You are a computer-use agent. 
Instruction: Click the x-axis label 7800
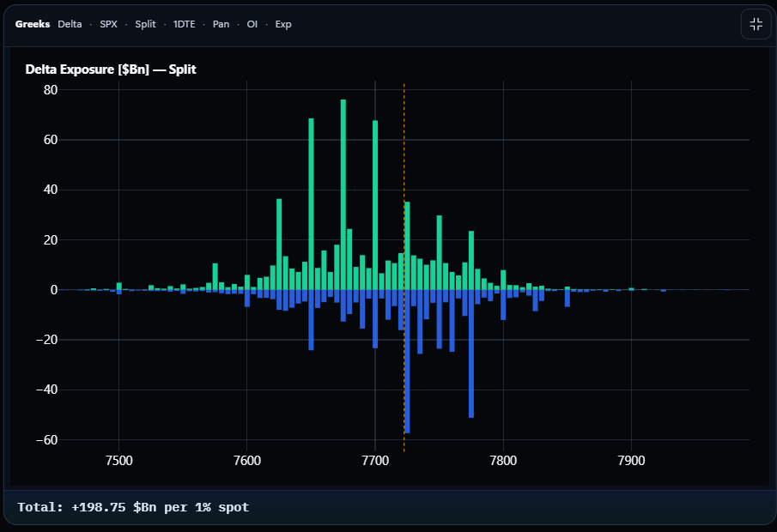click(x=503, y=461)
